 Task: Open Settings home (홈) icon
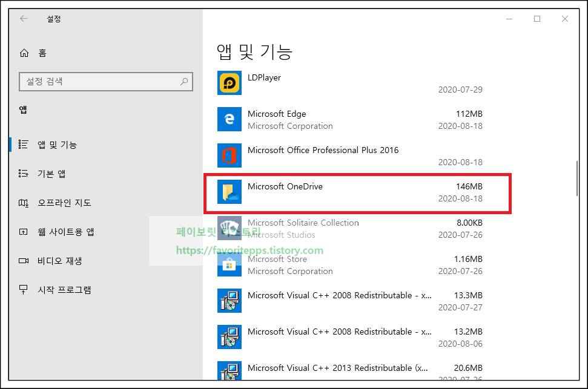[24, 53]
